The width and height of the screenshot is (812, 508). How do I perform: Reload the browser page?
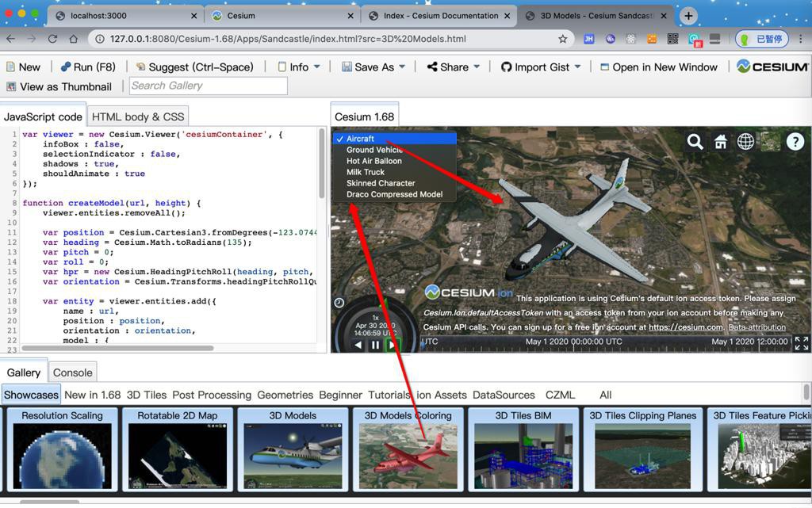point(52,39)
